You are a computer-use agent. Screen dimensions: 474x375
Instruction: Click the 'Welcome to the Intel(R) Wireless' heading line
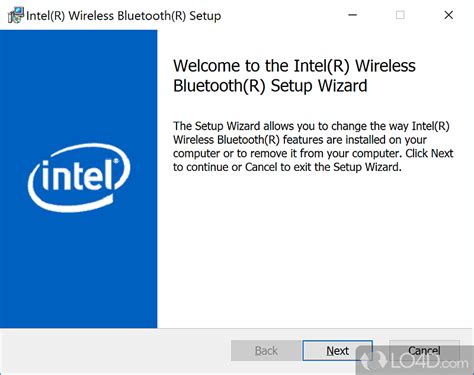pos(294,65)
